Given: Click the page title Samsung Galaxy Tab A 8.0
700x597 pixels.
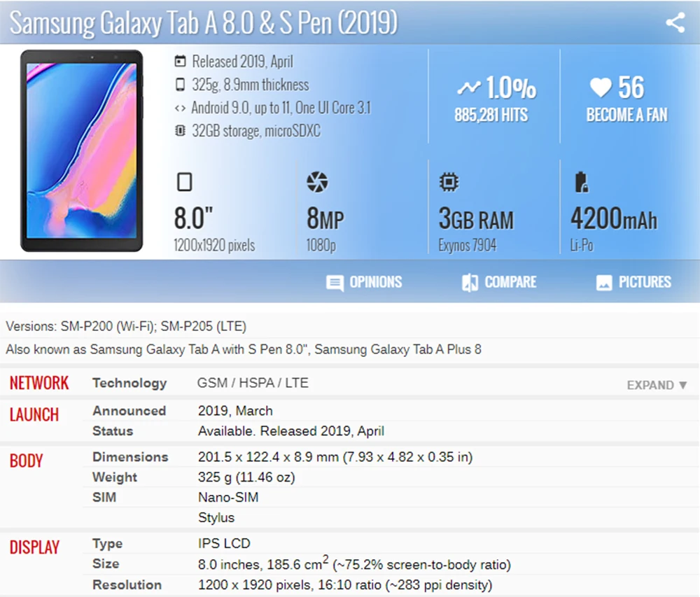Looking at the screenshot, I should coord(204,22).
